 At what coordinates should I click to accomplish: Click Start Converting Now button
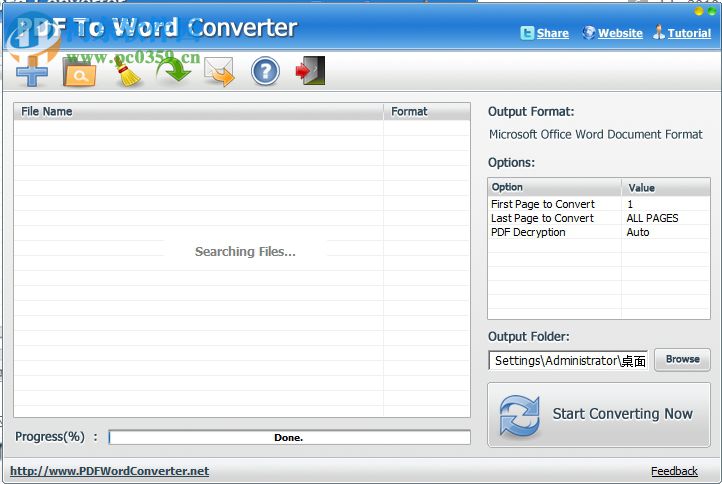tap(599, 414)
